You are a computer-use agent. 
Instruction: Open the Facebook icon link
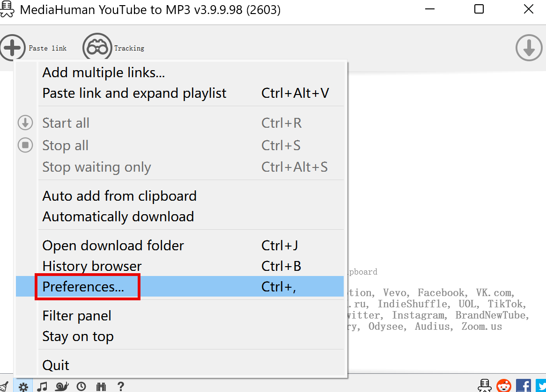[x=523, y=386]
